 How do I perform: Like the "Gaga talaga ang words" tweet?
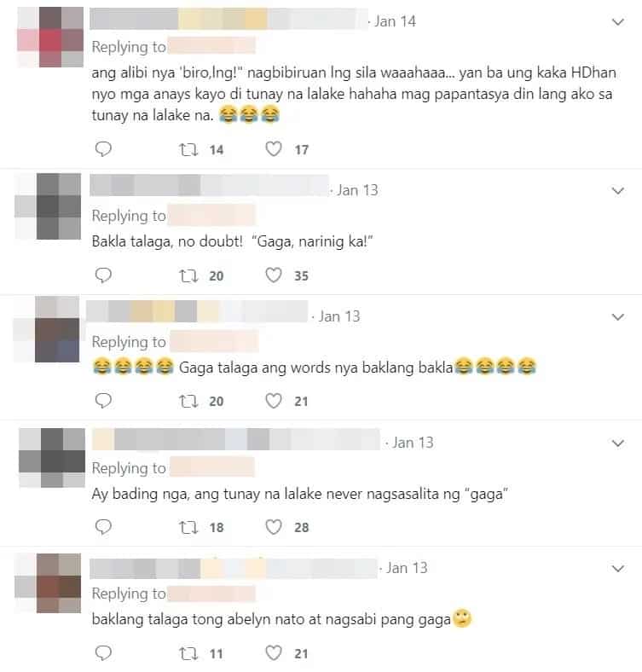[x=274, y=401]
